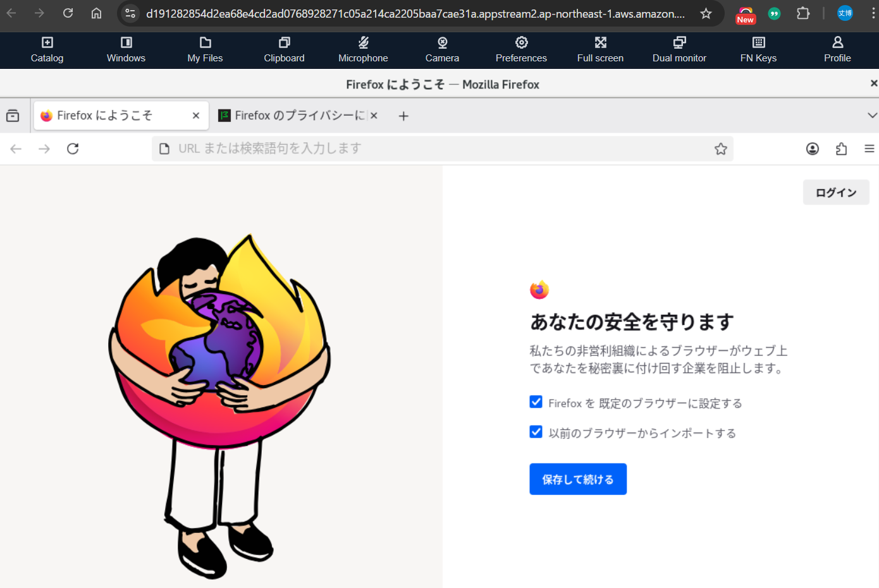Open the Clipboard tool
This screenshot has height=588, width=879.
click(284, 50)
